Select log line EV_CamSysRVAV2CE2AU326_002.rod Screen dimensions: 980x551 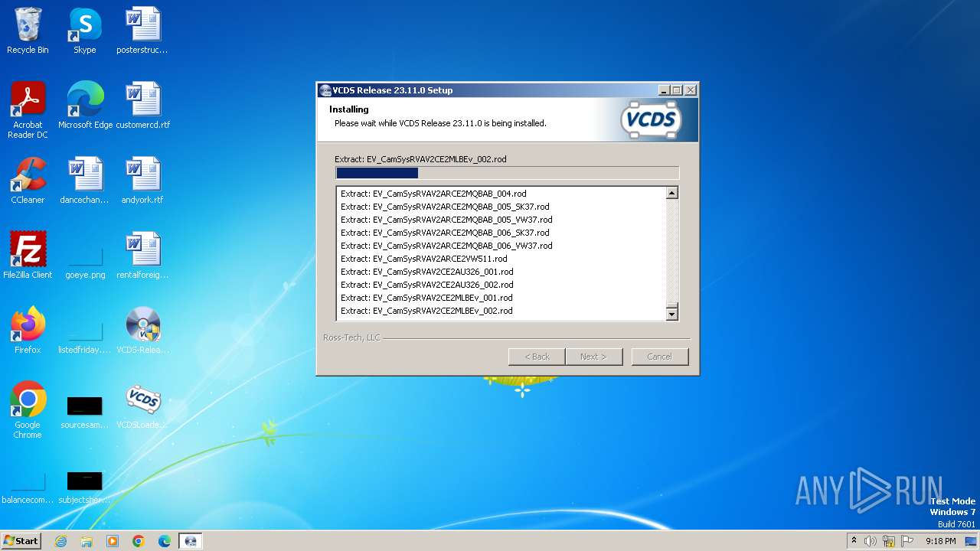[426, 285]
